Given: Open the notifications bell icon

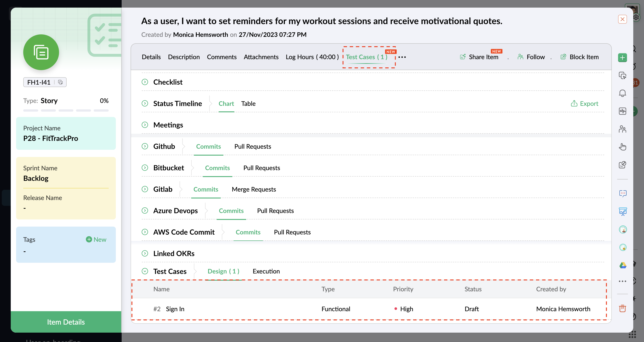Looking at the screenshot, I should (622, 93).
